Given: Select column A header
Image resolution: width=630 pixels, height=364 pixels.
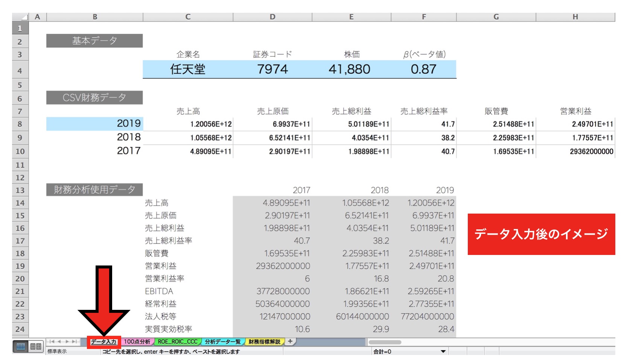Looking at the screenshot, I should coord(37,17).
